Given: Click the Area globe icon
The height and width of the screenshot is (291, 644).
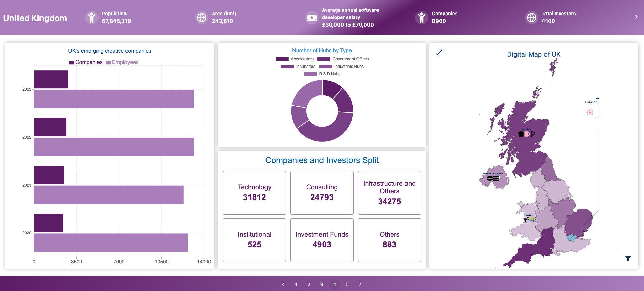Looking at the screenshot, I should coord(202,18).
